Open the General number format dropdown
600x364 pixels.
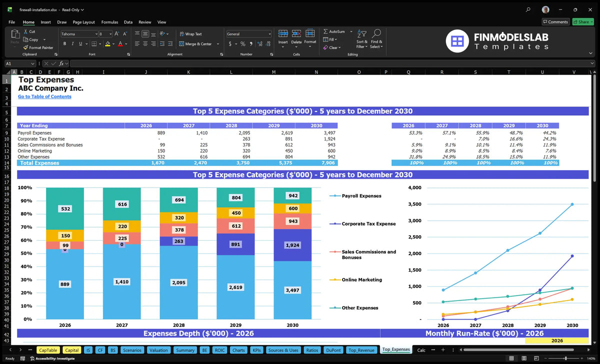point(269,34)
